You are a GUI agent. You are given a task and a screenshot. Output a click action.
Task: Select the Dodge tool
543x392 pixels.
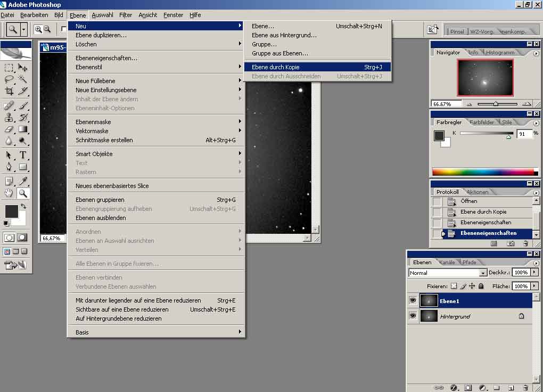(23, 141)
